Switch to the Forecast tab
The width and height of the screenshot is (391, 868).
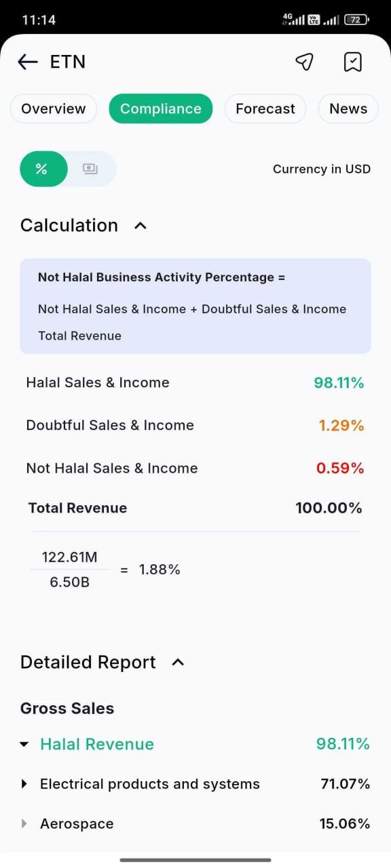[x=265, y=108]
